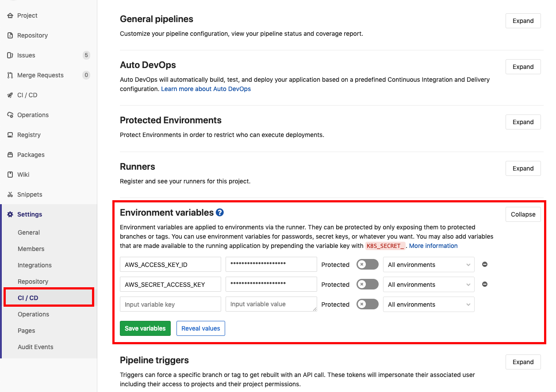Click the Project home icon in sidebar
Screen dimensions: 556x392
pyautogui.click(x=10, y=15)
